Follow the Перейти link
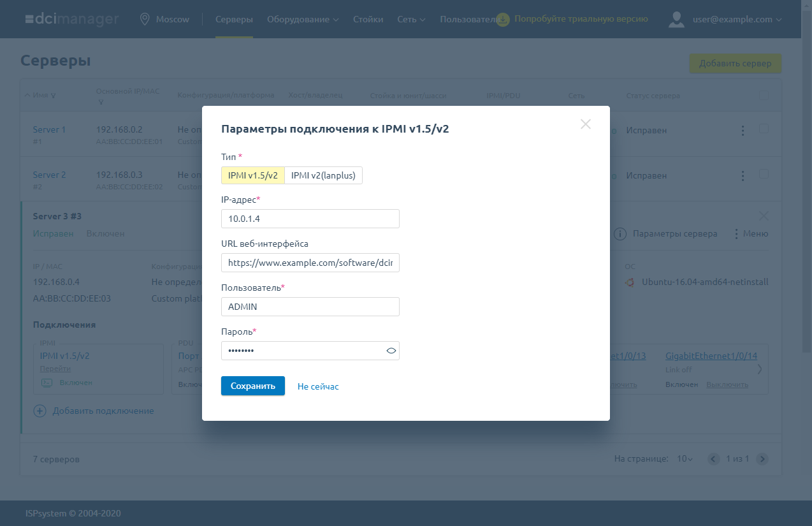The image size is (812, 526). [x=55, y=369]
